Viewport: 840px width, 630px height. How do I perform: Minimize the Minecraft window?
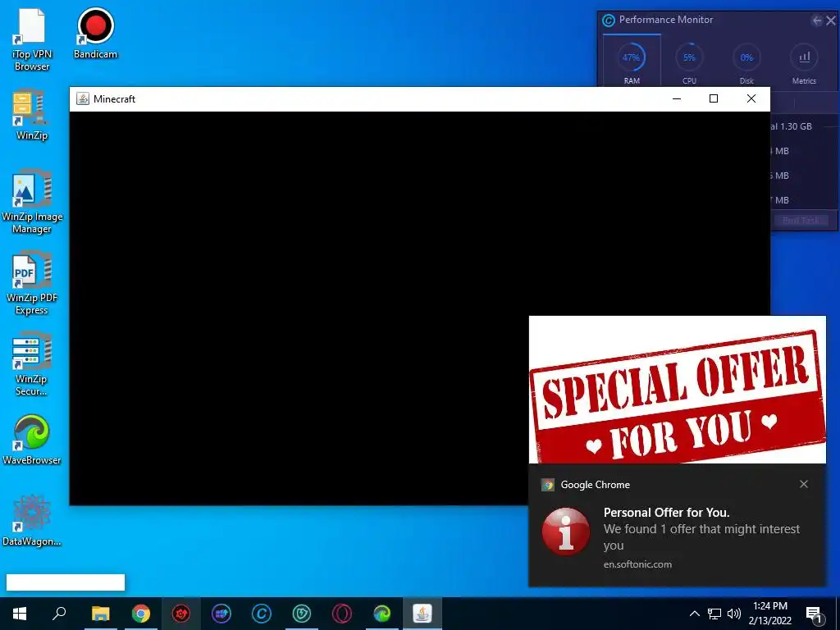tap(677, 98)
